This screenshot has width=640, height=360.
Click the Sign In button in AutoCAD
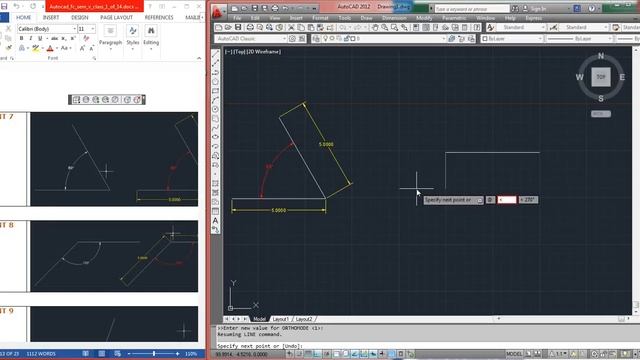(535, 9)
